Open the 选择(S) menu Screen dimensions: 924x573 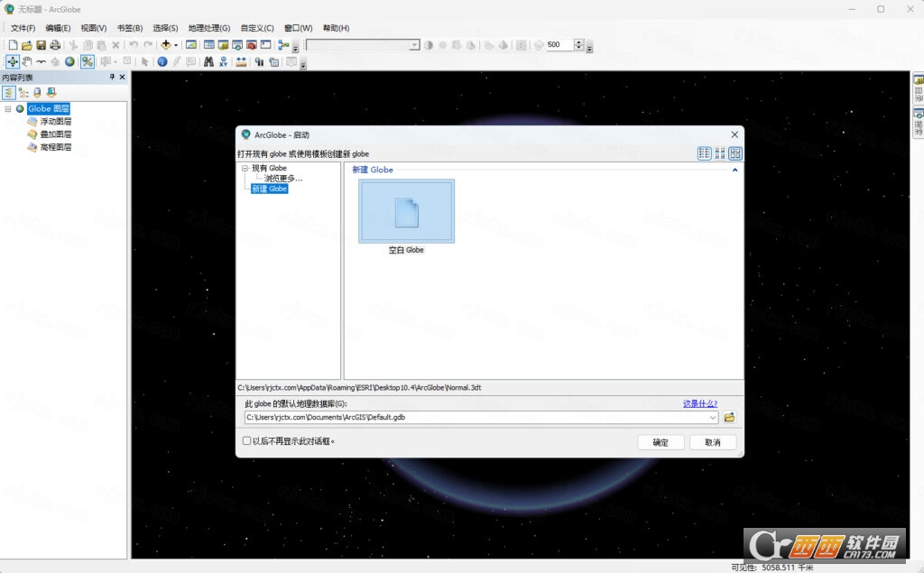[166, 28]
